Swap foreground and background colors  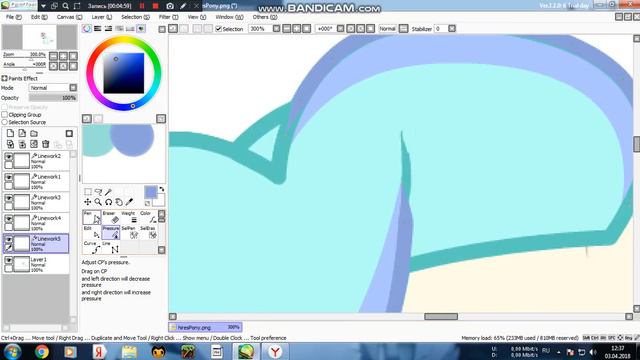(162, 189)
